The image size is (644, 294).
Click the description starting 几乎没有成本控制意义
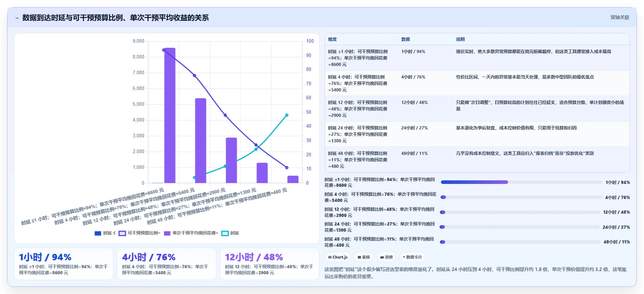coord(525,153)
